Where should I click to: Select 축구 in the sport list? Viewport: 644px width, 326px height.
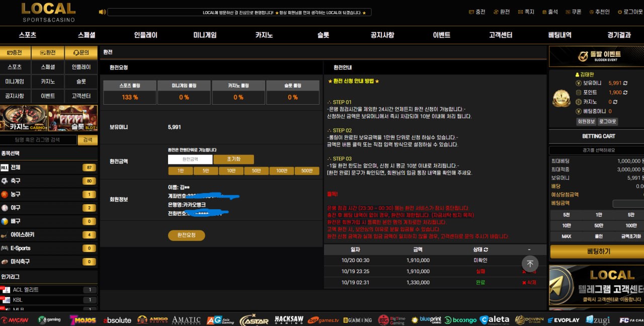[x=15, y=181]
